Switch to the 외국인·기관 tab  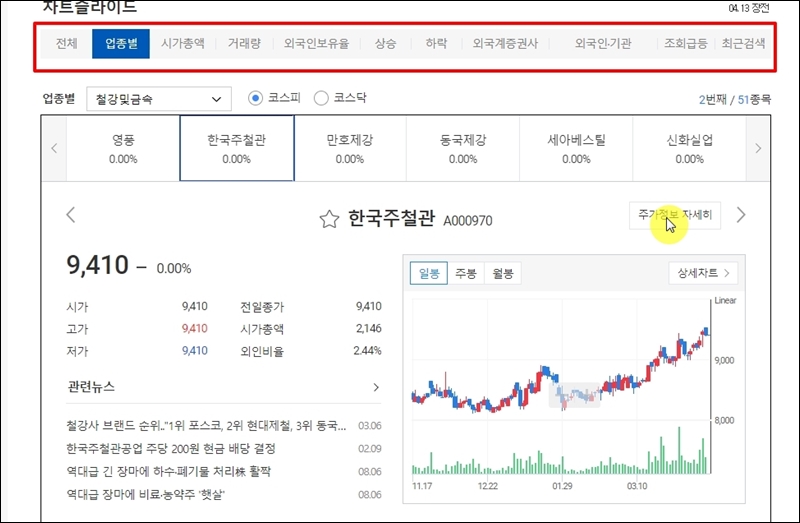point(603,44)
